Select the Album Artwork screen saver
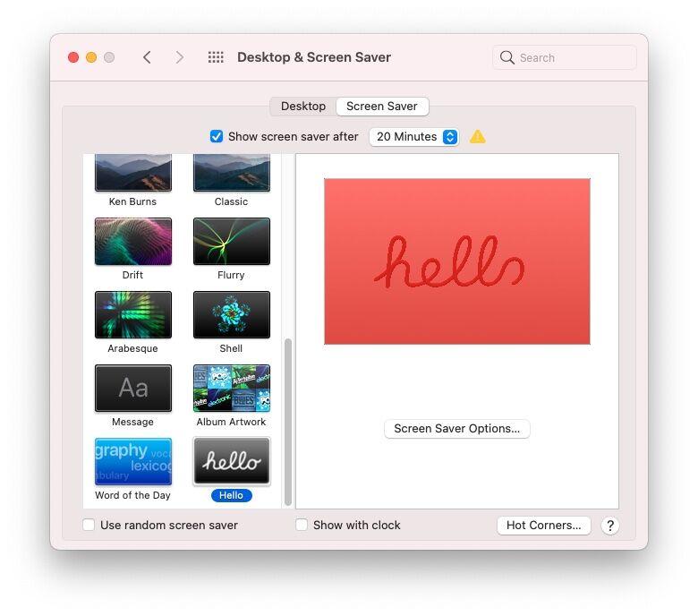The height and width of the screenshot is (616, 698). click(231, 389)
